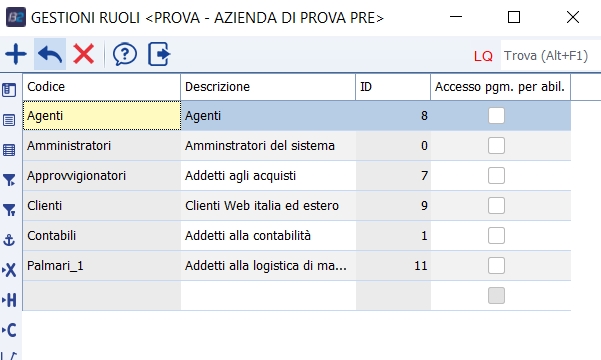Image resolution: width=601 pixels, height=360 pixels.
Task: Toggle Accesso pgm. checkbox for Amministratori
Action: tap(496, 146)
